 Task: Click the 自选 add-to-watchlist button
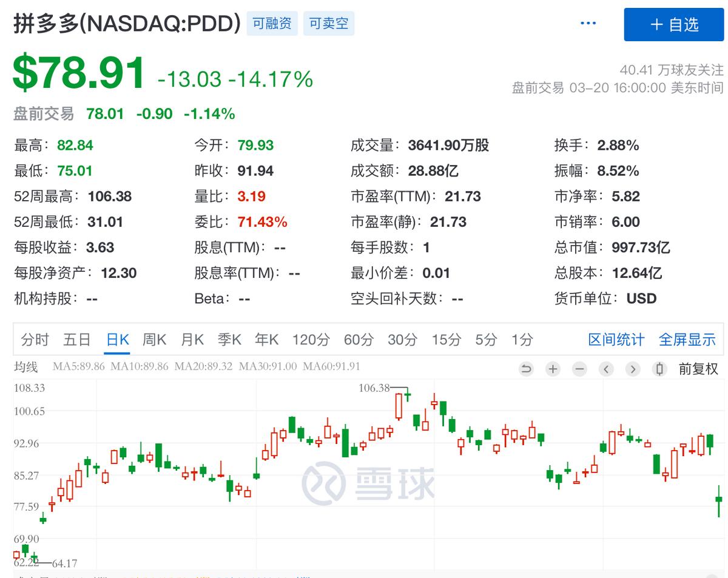click(673, 25)
